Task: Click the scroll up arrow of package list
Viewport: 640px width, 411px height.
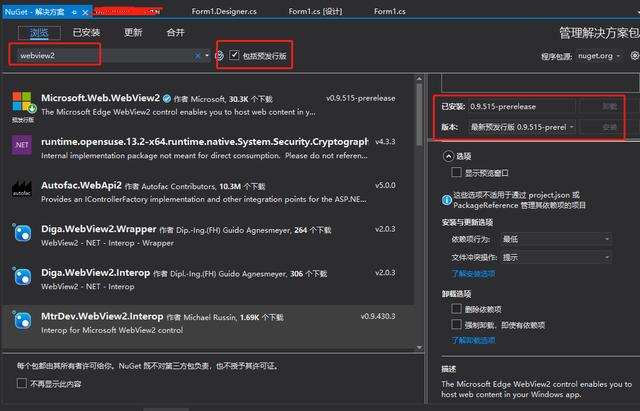Action: [x=419, y=78]
